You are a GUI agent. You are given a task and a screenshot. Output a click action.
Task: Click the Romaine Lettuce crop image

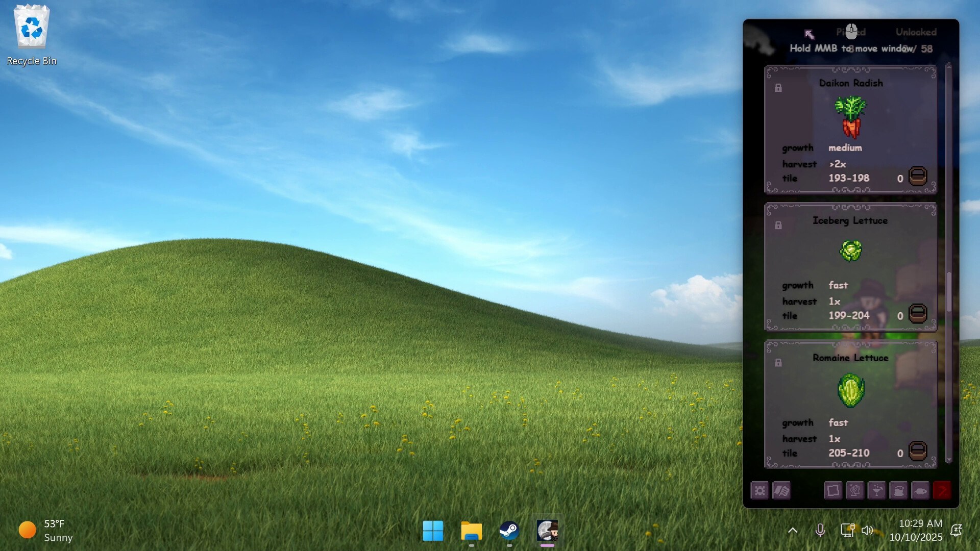[851, 391]
